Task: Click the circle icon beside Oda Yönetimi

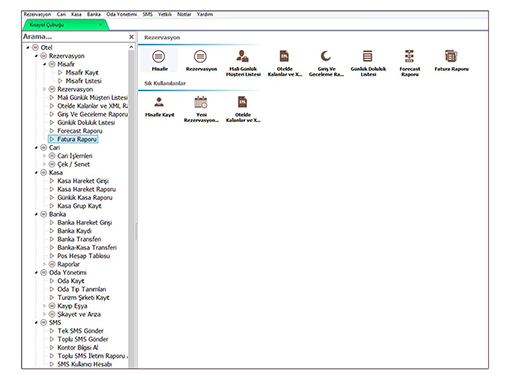Action: [44, 273]
